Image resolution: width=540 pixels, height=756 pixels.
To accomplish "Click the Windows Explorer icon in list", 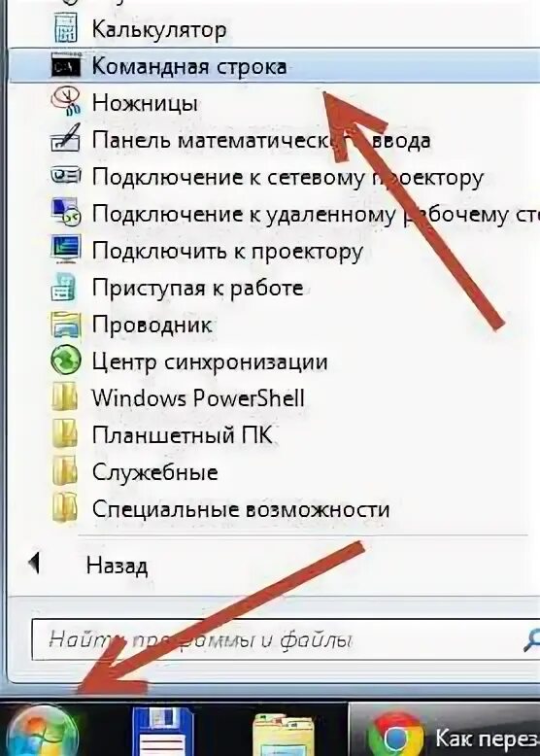I will click(x=66, y=324).
